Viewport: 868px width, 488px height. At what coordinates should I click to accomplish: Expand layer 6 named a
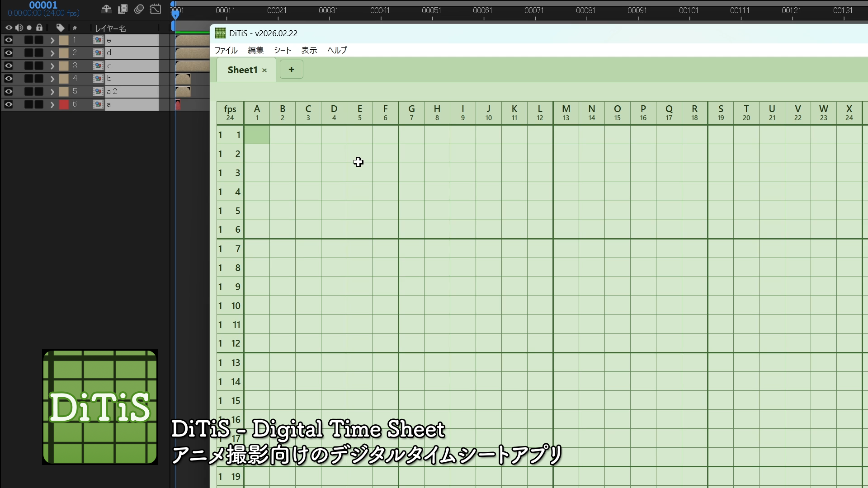(x=52, y=104)
